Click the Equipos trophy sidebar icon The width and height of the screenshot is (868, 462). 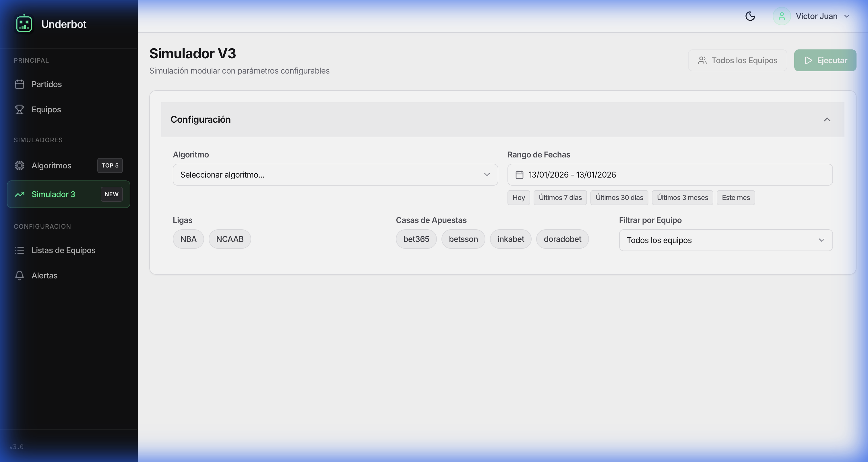click(x=20, y=109)
